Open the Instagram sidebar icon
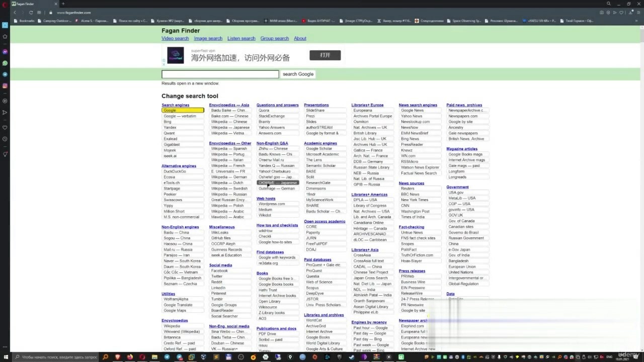The width and height of the screenshot is (644, 362). pos(5,85)
